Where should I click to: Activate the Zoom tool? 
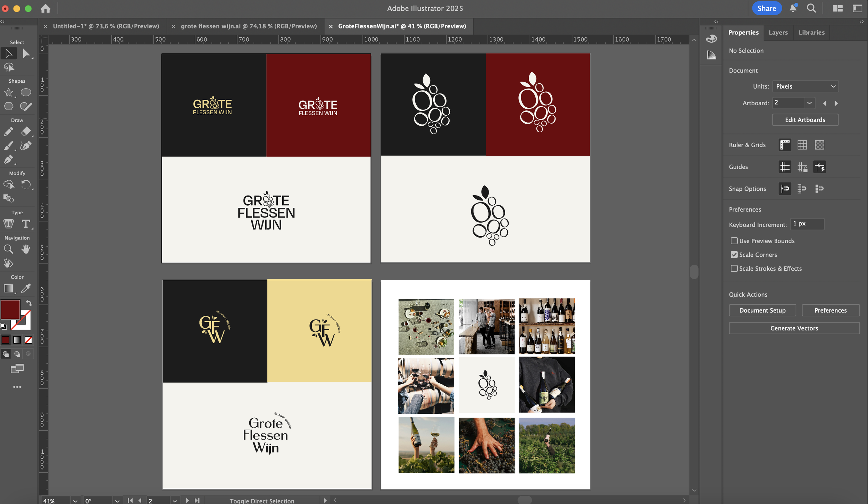[x=9, y=249]
